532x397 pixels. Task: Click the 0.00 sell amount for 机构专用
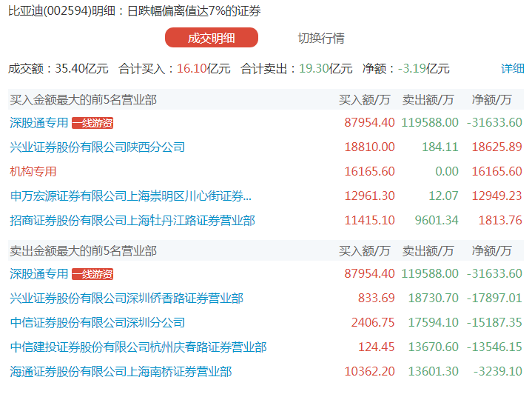click(447, 172)
